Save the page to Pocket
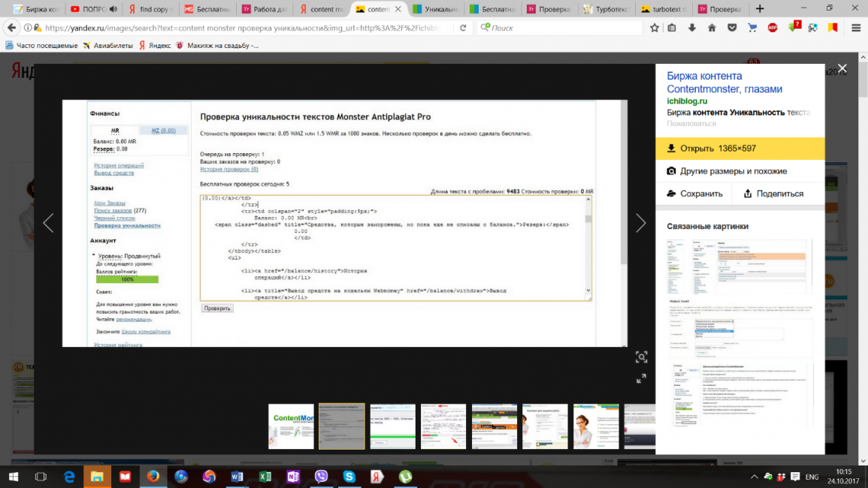Screen dimensions: 868x488 click(732, 28)
